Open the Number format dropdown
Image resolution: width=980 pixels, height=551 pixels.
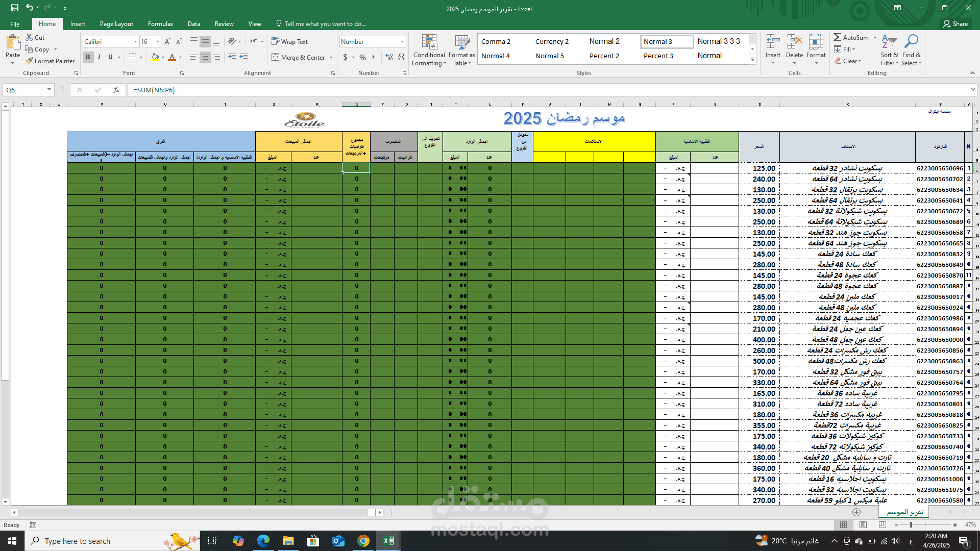tap(402, 42)
